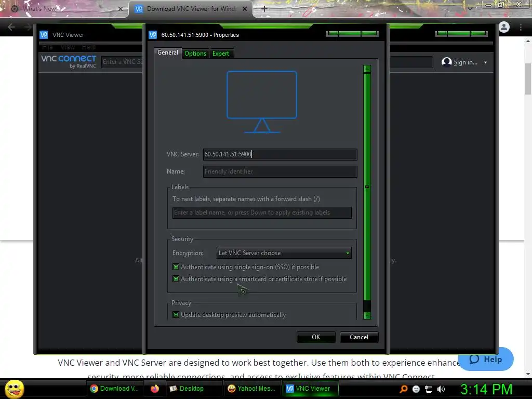
Task: Click the search magnifier tray icon
Action: (403, 389)
